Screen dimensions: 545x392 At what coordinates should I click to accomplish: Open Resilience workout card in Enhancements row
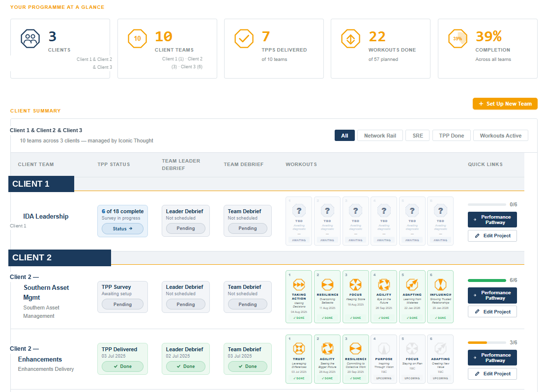pos(356,359)
